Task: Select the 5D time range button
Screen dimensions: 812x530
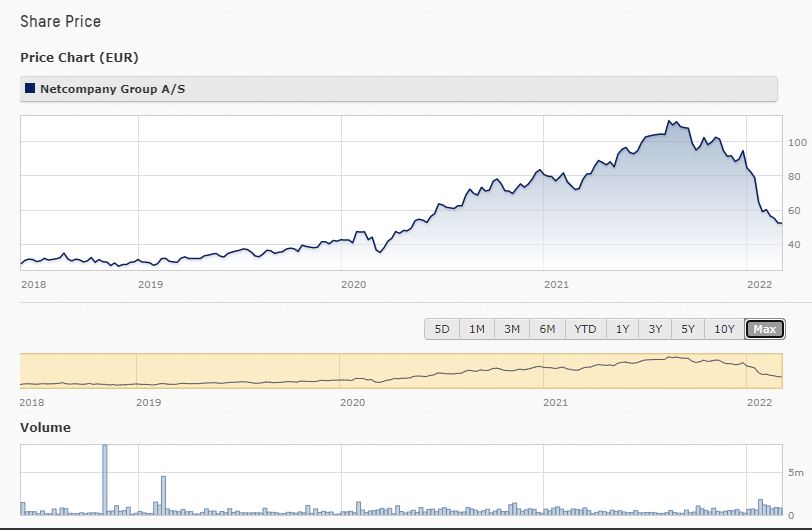Action: click(441, 329)
